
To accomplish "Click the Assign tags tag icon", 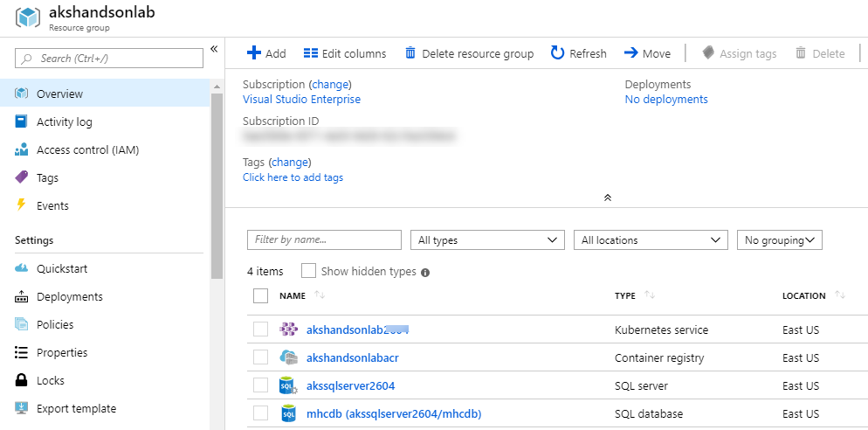I will pos(708,53).
